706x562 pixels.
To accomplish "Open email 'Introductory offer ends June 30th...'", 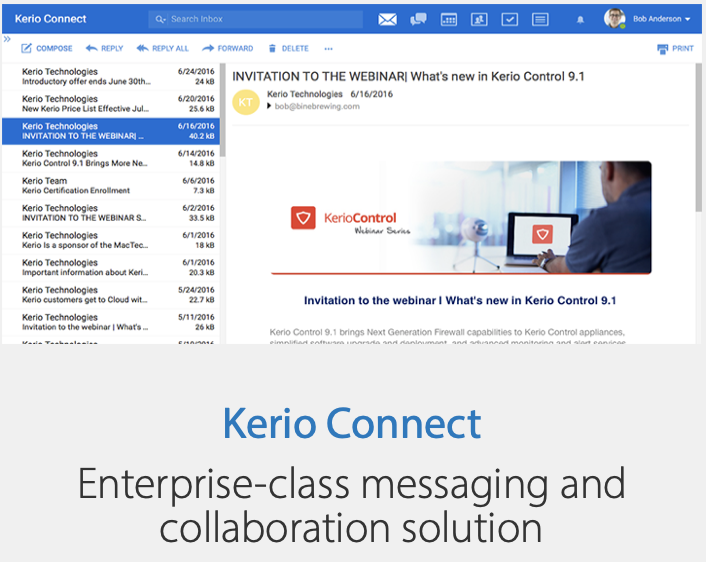I will pyautogui.click(x=111, y=77).
